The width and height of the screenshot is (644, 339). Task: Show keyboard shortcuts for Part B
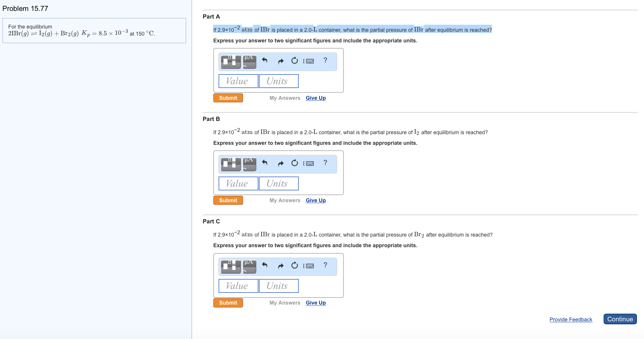pos(309,163)
